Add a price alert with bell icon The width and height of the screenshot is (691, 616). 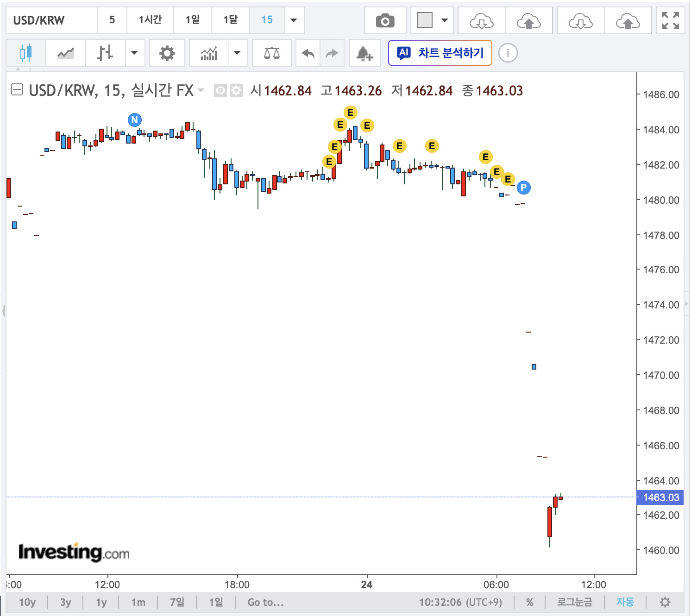click(x=364, y=53)
